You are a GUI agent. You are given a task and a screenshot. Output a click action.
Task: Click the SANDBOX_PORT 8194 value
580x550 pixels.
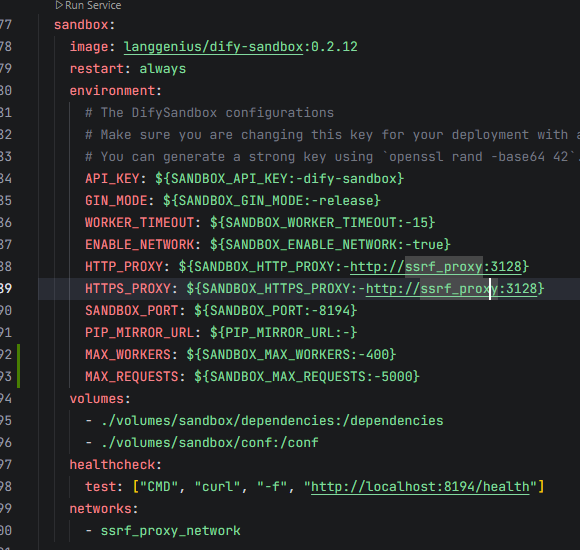pyautogui.click(x=276, y=310)
